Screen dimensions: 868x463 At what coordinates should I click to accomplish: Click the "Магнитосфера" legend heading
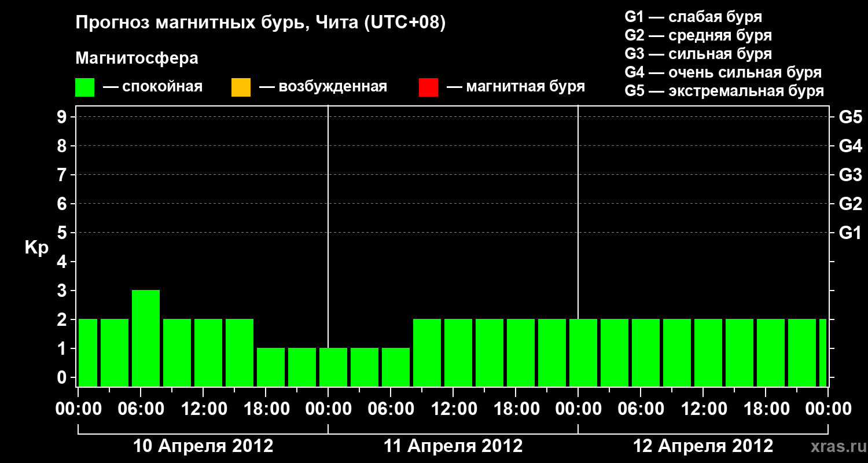[x=137, y=58]
